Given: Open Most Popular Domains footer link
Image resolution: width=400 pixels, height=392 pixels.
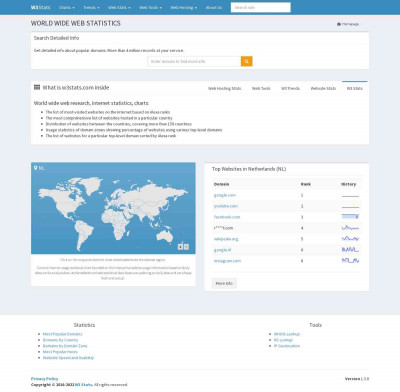Looking at the screenshot, I should click(62, 334).
